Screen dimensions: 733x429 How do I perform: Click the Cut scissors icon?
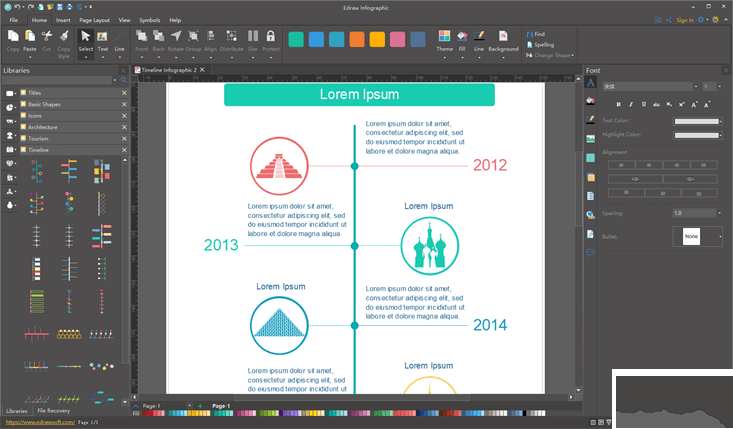pos(47,36)
